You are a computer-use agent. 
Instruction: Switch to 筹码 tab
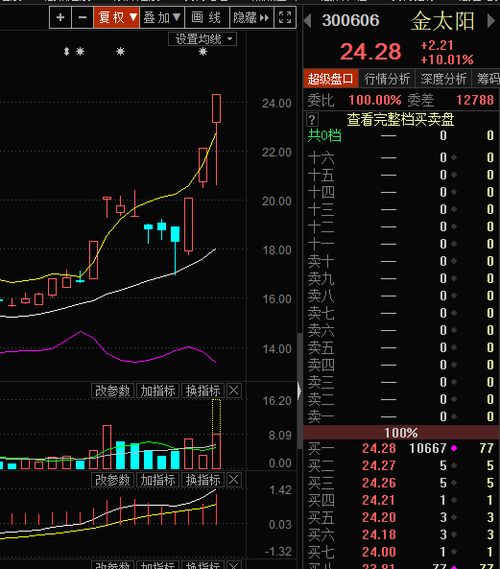[x=487, y=78]
